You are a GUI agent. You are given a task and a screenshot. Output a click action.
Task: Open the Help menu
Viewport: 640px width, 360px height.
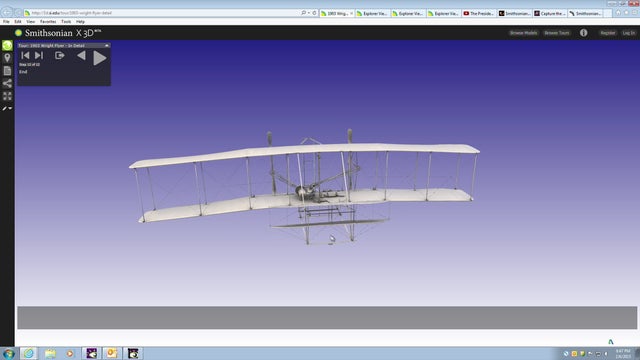tap(80, 22)
